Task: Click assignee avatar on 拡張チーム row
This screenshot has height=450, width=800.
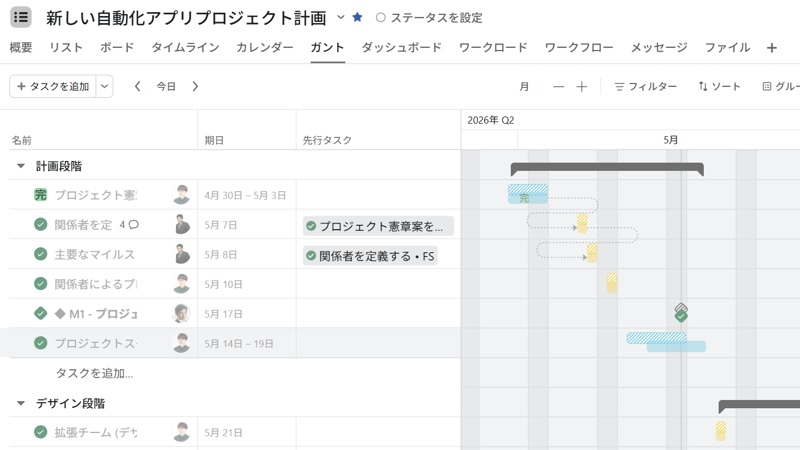Action: (x=181, y=432)
